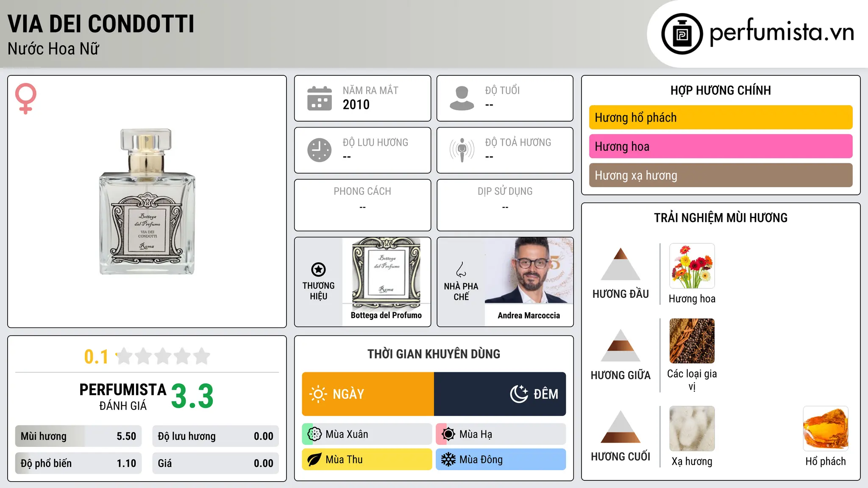Click the Các loại gia vị note label
868x488 pixels.
coord(692,380)
